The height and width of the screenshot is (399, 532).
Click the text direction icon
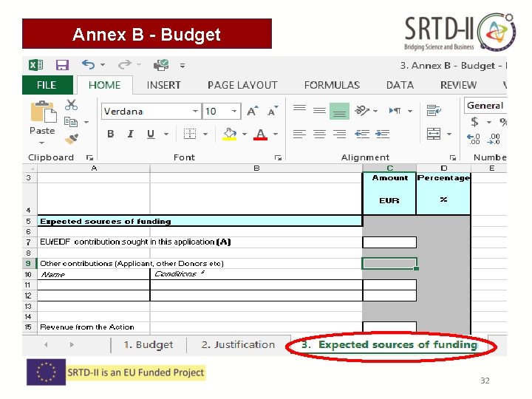[x=395, y=111]
